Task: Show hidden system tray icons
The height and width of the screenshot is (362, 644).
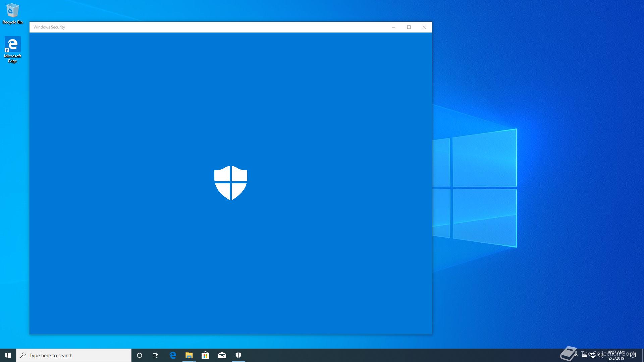Action: pyautogui.click(x=577, y=355)
